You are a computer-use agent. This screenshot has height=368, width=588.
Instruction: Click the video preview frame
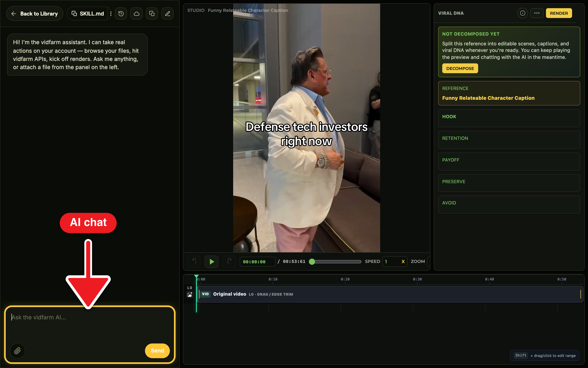[x=306, y=128]
